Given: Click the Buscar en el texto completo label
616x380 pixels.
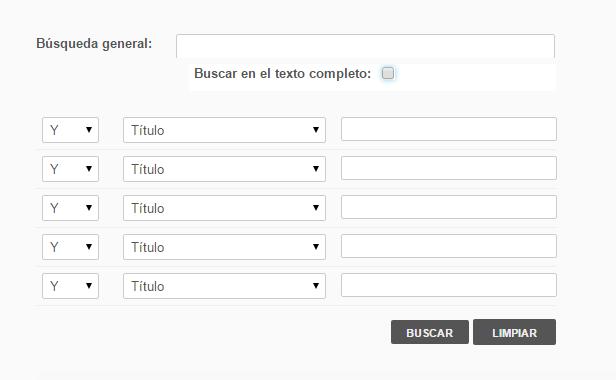Looking at the screenshot, I should click(x=282, y=73).
